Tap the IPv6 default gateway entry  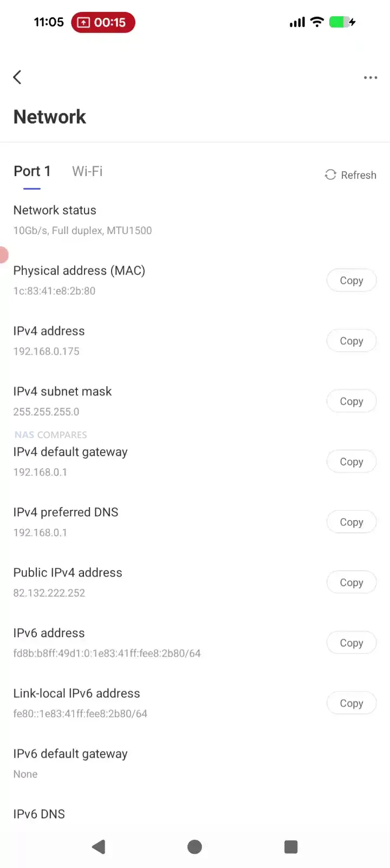click(x=70, y=763)
